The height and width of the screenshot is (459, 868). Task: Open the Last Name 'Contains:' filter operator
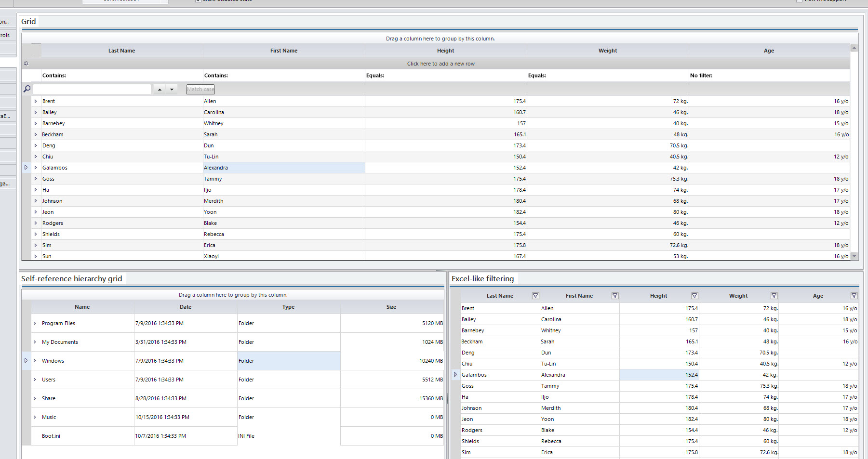[x=54, y=76]
